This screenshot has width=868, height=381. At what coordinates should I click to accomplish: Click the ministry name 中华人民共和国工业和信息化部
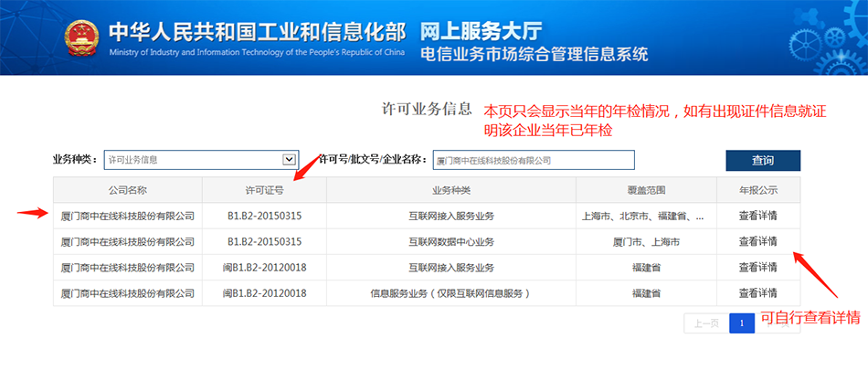click(x=256, y=30)
